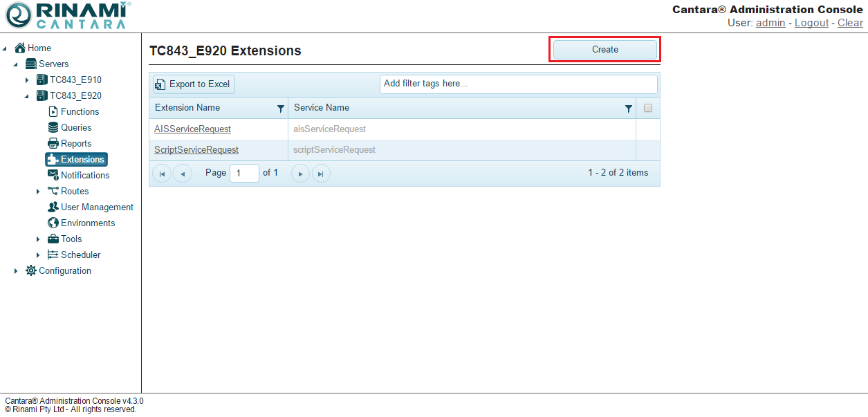Select Scheduler in the navigation tree

coord(80,254)
